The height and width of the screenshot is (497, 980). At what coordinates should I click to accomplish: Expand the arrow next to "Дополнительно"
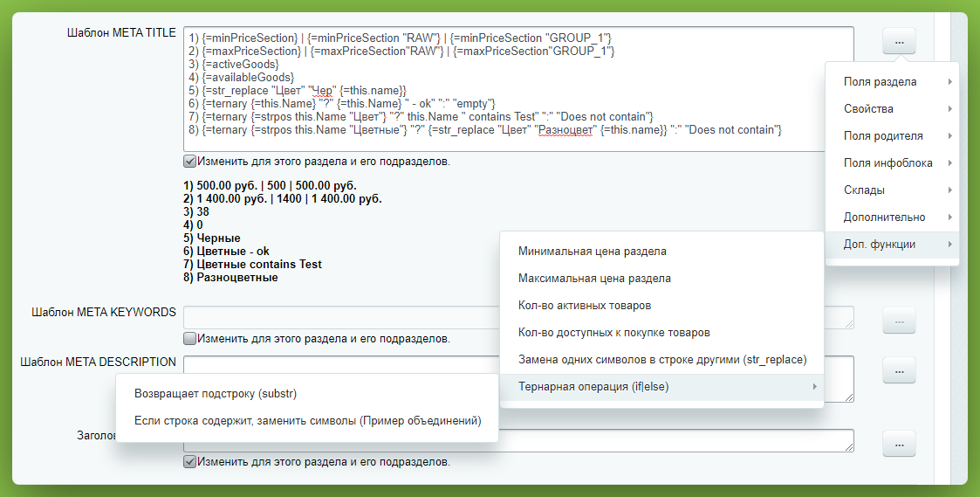click(x=950, y=217)
